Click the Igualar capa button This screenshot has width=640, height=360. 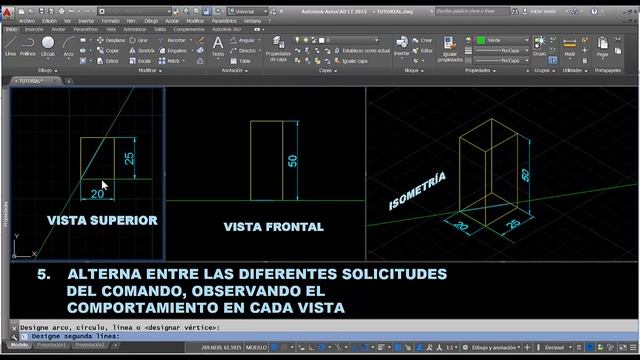point(351,61)
